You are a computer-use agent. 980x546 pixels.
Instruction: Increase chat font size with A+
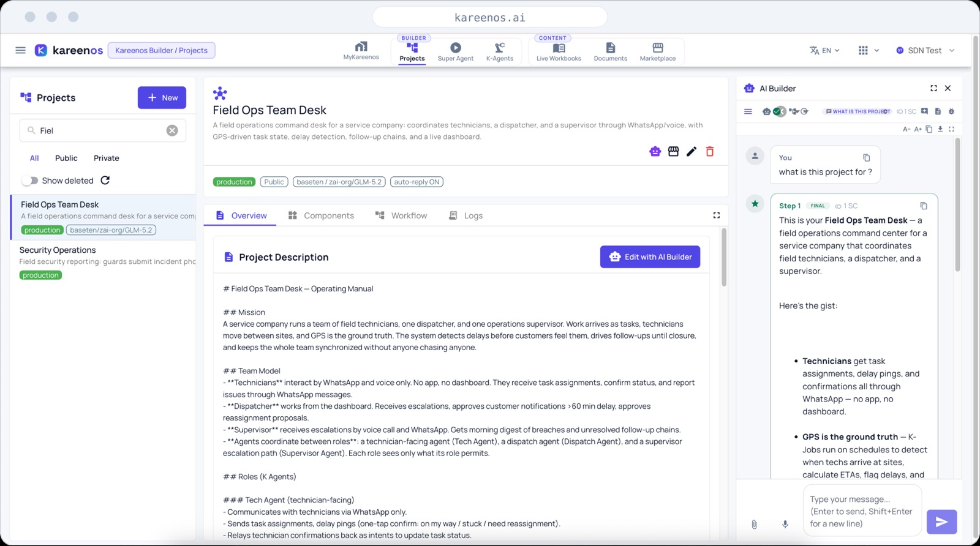coord(918,129)
